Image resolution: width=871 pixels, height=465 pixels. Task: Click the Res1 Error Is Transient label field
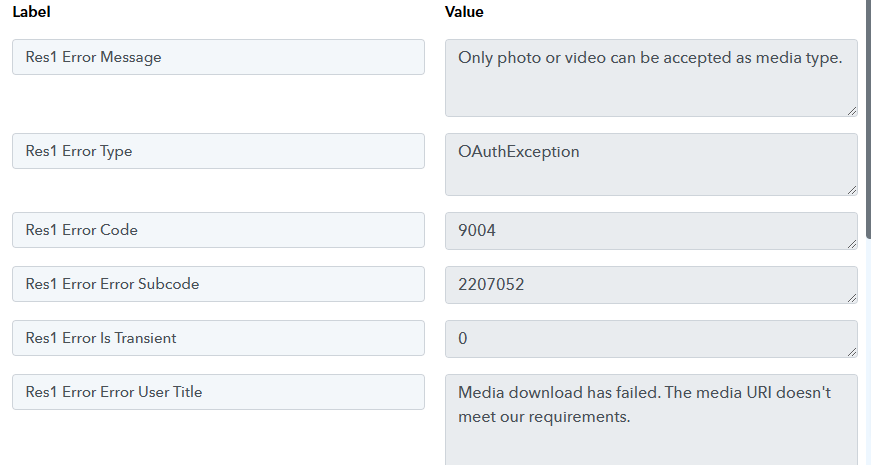coord(218,338)
